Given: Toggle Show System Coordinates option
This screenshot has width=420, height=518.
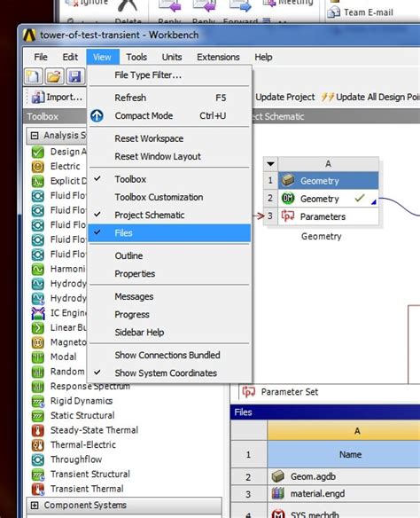Looking at the screenshot, I should tap(169, 373).
